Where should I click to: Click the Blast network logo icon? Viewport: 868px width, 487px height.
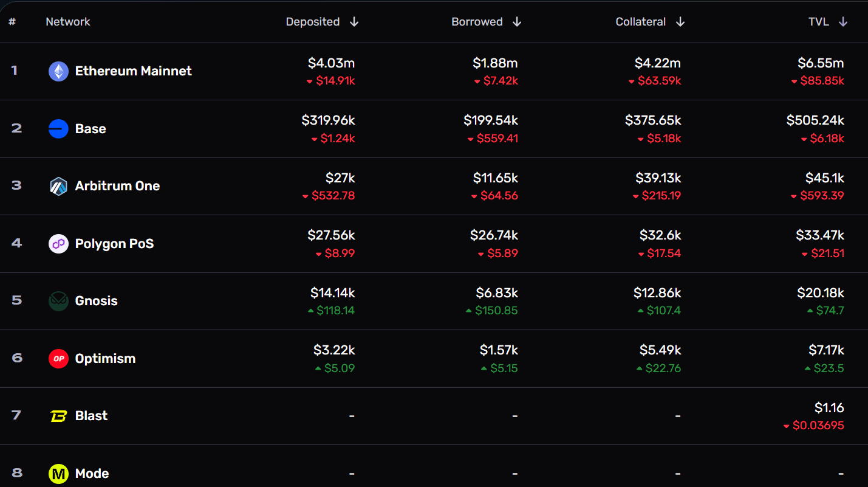point(58,416)
